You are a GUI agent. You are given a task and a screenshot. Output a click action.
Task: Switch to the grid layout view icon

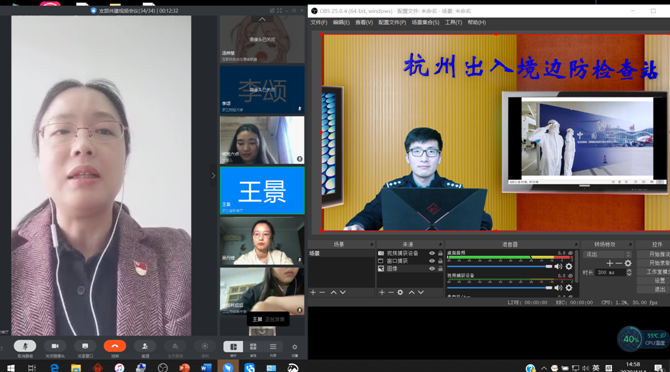pyautogui.click(x=253, y=346)
